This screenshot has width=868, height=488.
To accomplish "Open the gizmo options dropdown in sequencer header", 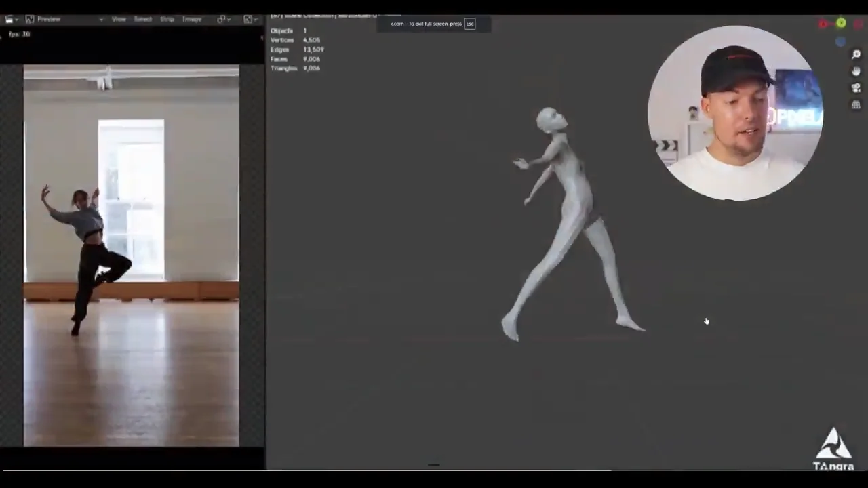I will 224,19.
